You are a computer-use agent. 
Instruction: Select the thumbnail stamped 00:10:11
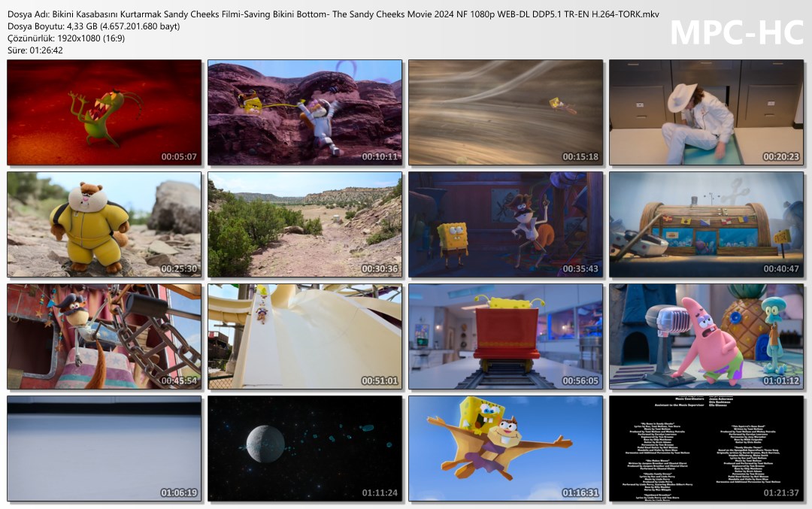(x=305, y=112)
